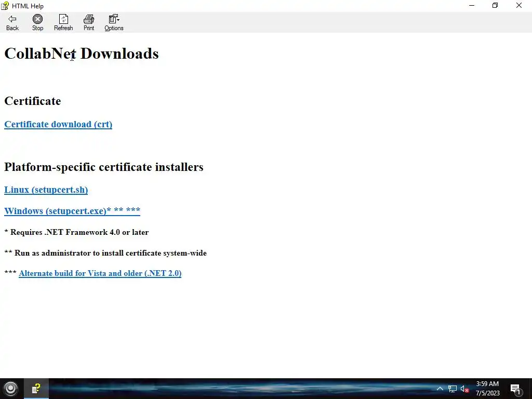Open the Options dropdown menu
The image size is (532, 399).
click(114, 23)
